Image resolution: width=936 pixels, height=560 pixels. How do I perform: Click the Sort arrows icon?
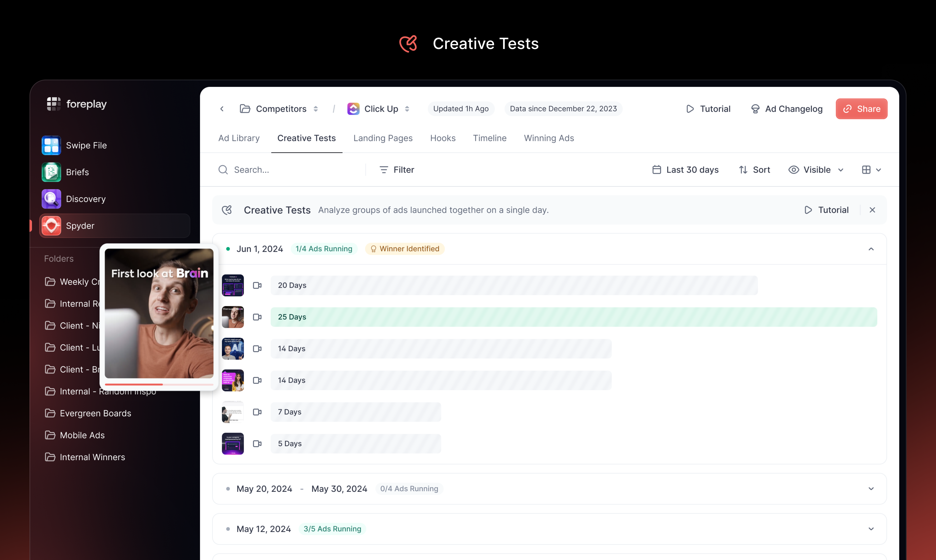[x=743, y=170]
